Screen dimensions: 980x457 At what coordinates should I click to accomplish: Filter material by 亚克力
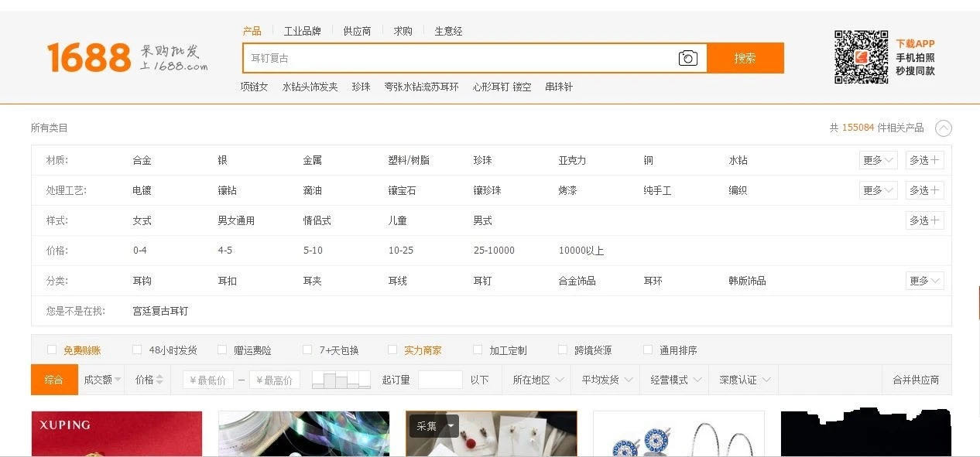[572, 160]
